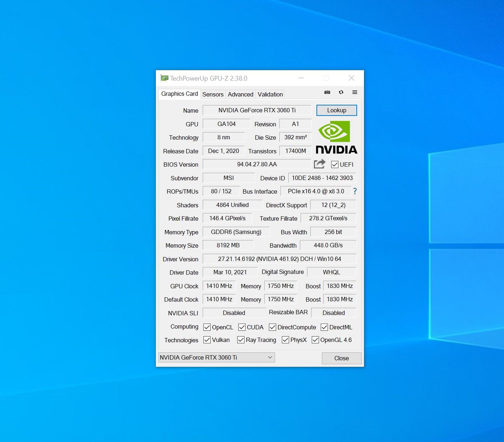Toggle the PhysX checkbox

pos(285,340)
